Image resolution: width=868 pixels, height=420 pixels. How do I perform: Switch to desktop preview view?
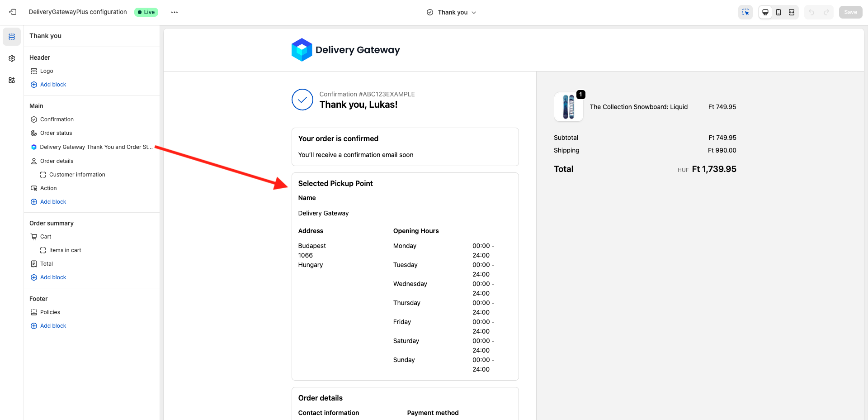pyautogui.click(x=765, y=12)
